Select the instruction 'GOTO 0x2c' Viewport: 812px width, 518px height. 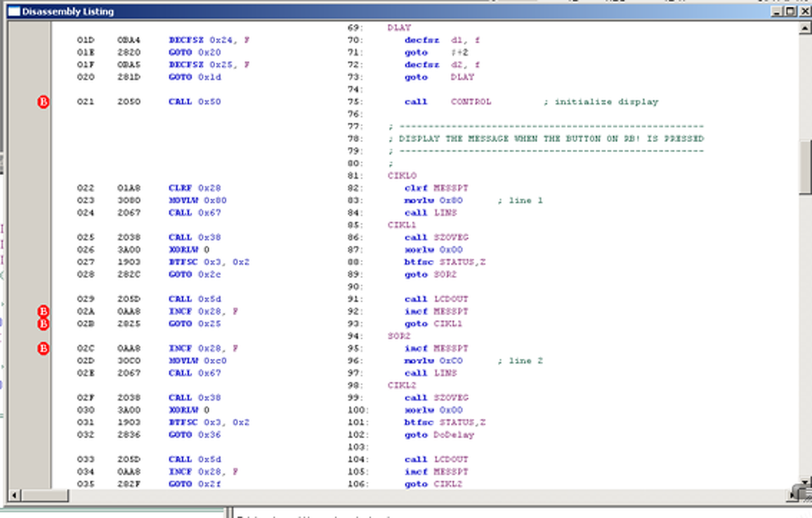click(195, 275)
